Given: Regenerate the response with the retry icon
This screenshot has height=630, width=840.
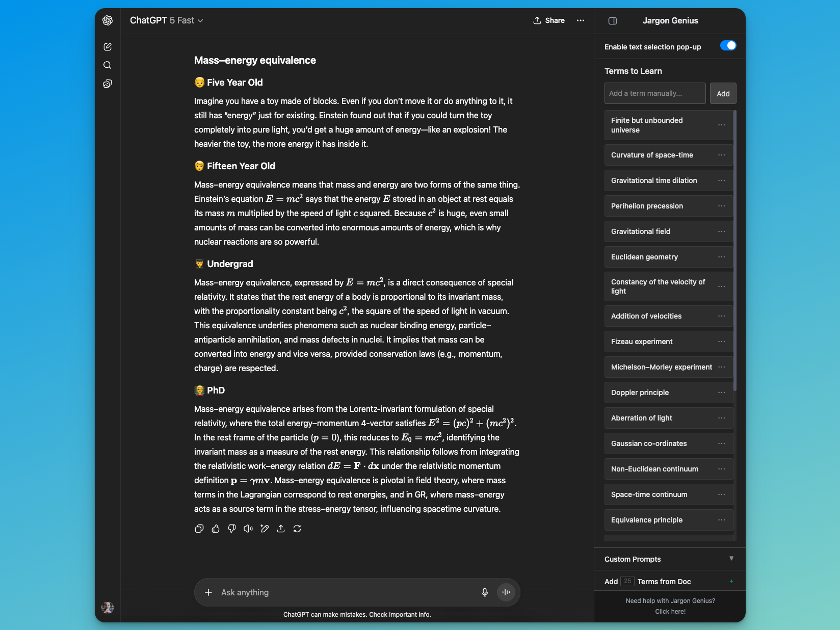Looking at the screenshot, I should click(x=297, y=529).
